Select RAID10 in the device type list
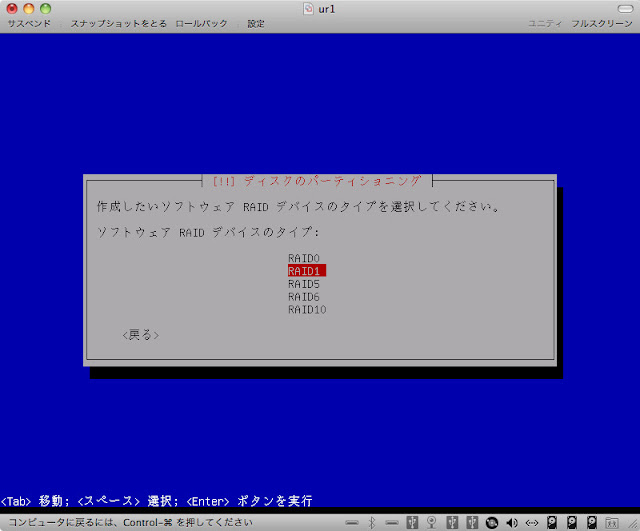Viewport: 640px width, 531px height. click(307, 309)
